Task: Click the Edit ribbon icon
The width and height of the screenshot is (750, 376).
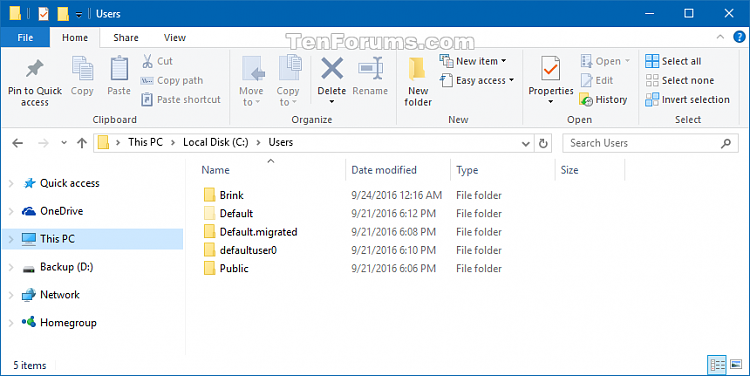Action: [x=586, y=80]
